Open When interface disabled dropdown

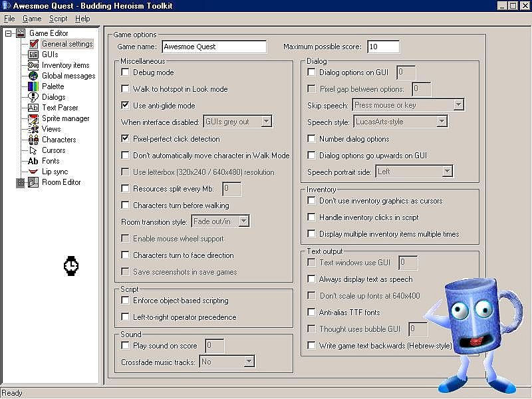267,121
